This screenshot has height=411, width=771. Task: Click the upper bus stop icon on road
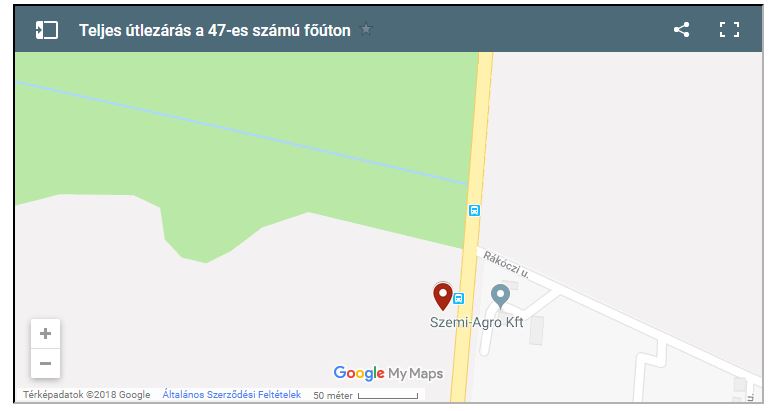[474, 210]
